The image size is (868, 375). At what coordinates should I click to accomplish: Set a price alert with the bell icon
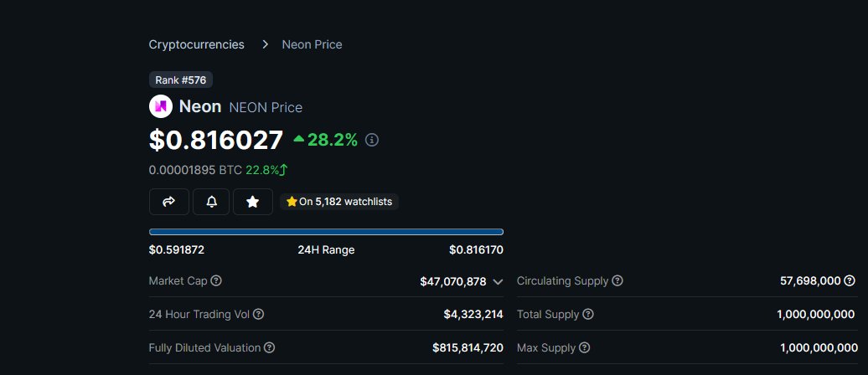click(x=211, y=202)
